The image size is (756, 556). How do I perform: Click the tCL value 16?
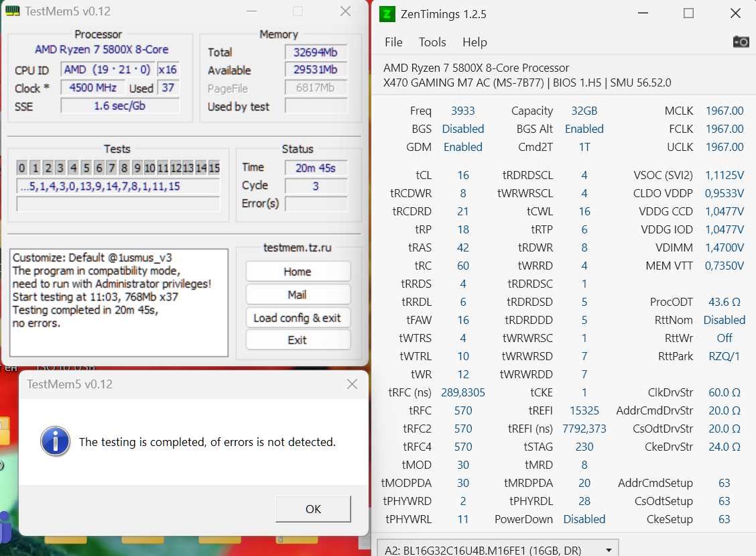pos(463,175)
